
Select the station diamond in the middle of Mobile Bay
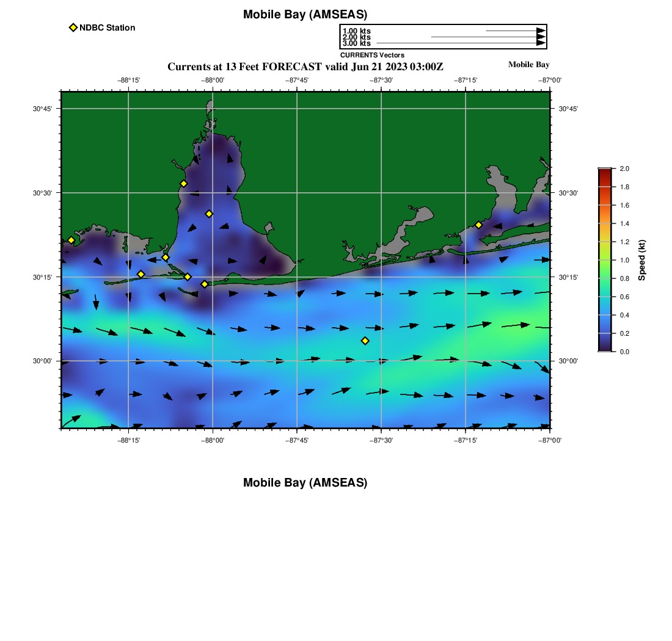(209, 214)
